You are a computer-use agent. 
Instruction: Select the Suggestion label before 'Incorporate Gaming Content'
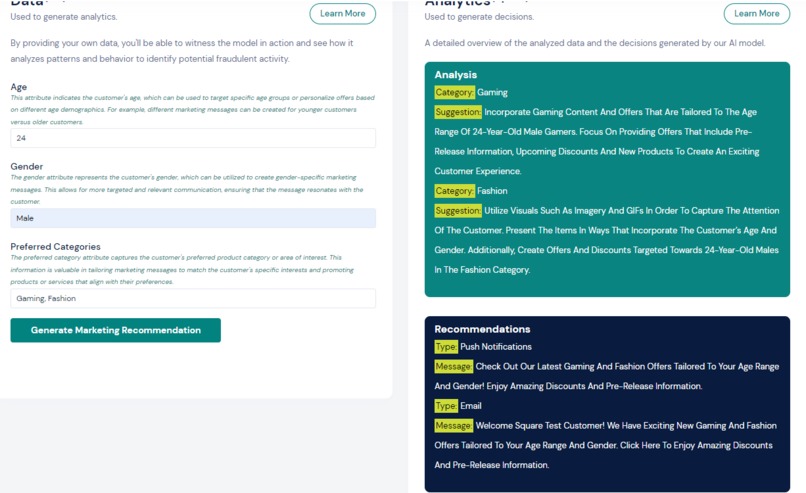click(x=458, y=112)
